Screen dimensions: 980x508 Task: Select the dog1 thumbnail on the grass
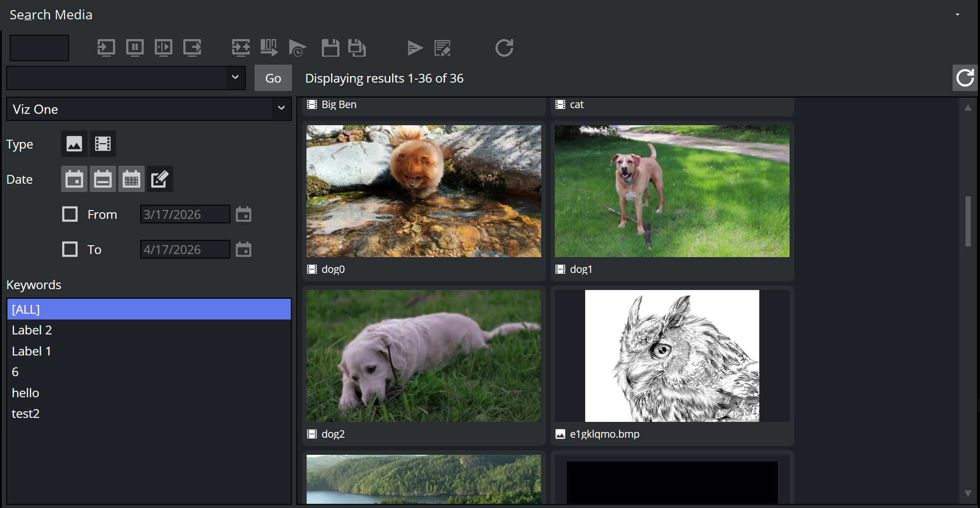(672, 191)
